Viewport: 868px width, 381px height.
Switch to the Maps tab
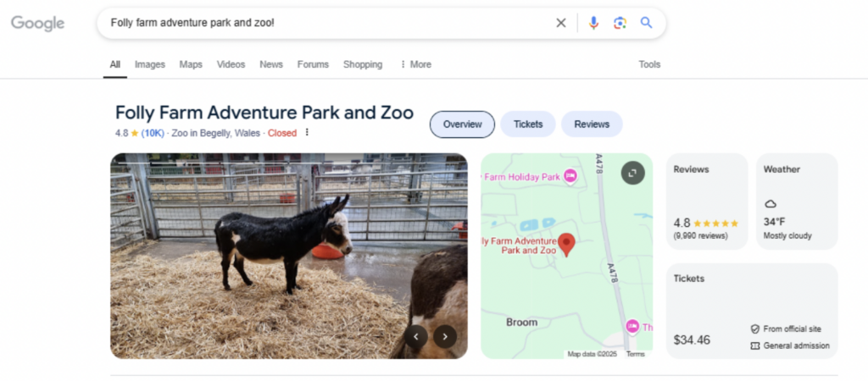tap(191, 64)
